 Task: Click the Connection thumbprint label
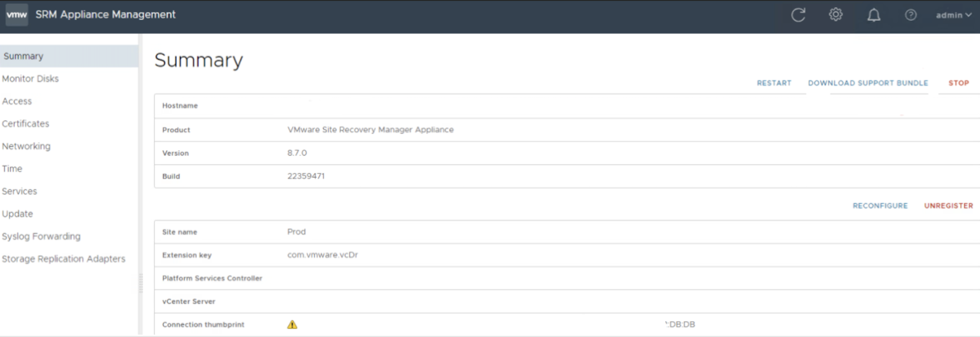tap(203, 325)
